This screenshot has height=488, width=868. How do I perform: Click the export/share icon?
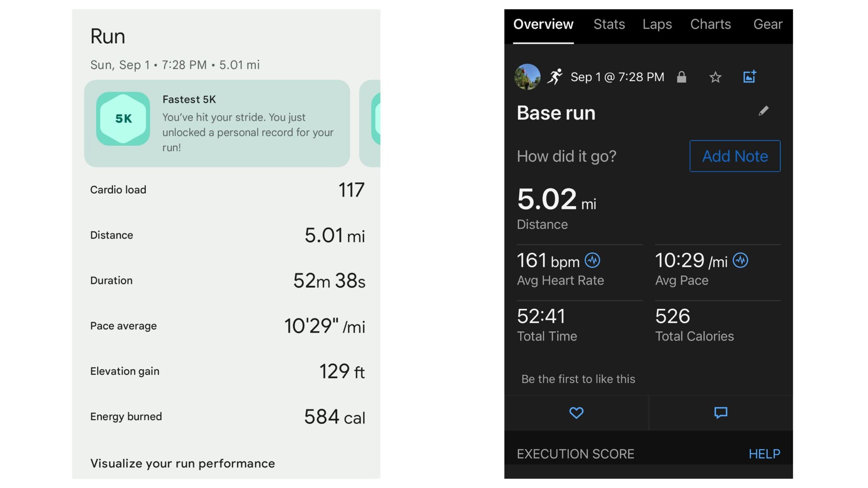point(750,75)
